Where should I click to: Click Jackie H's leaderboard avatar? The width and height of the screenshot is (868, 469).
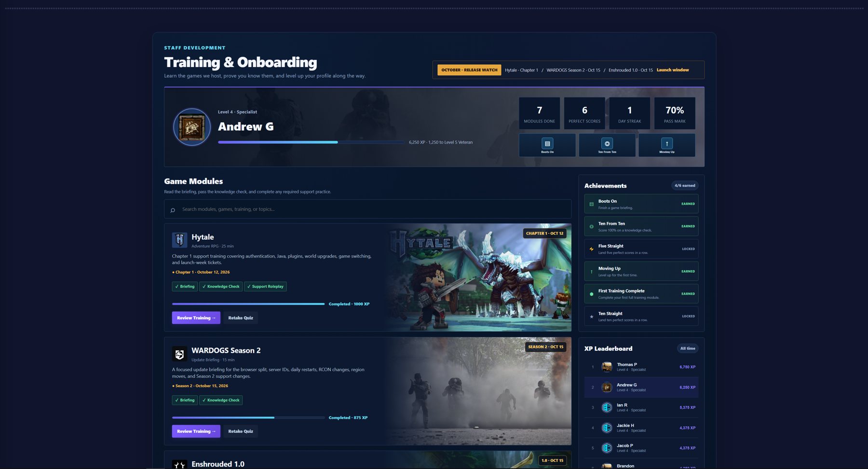point(607,428)
